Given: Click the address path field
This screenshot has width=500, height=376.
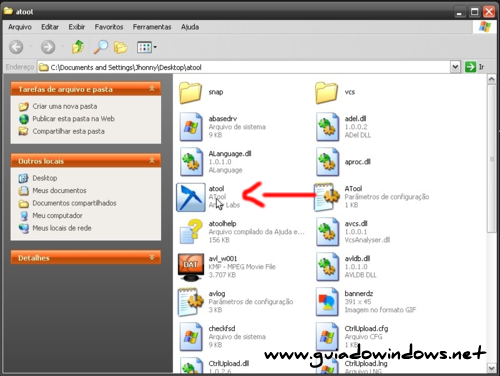Looking at the screenshot, I should [244, 67].
